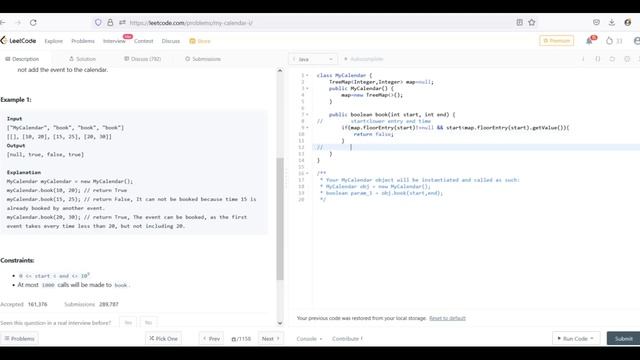The image size is (640, 360).
Task: Click the padlock site security icon
Action: point(110,23)
